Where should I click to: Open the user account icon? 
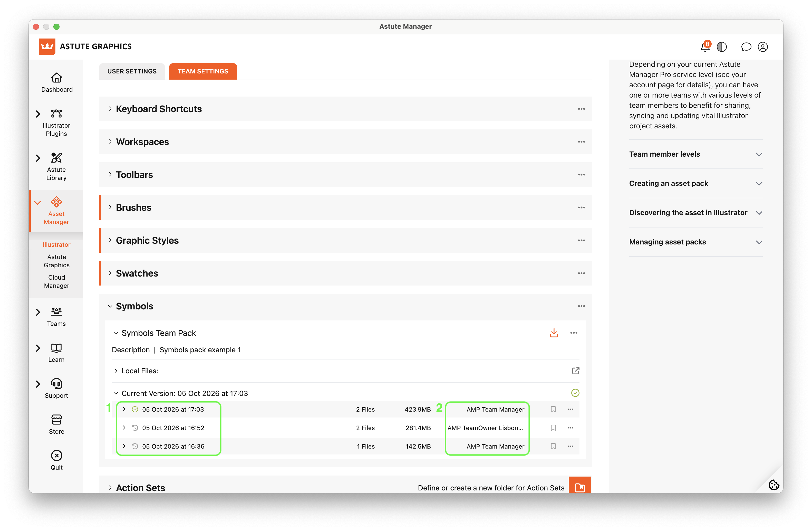tap(762, 47)
